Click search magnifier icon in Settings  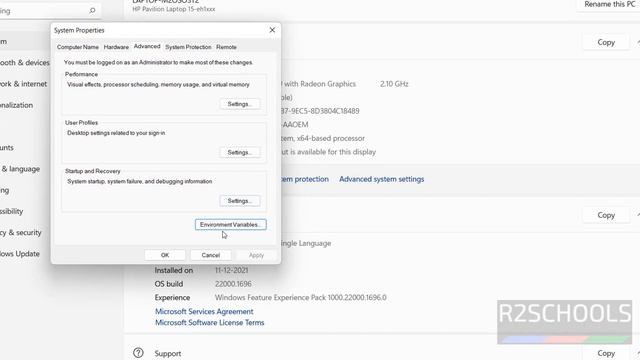click(x=92, y=11)
